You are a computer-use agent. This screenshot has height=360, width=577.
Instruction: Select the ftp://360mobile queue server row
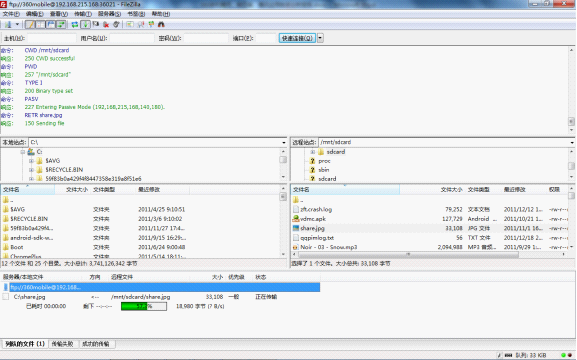161,287
